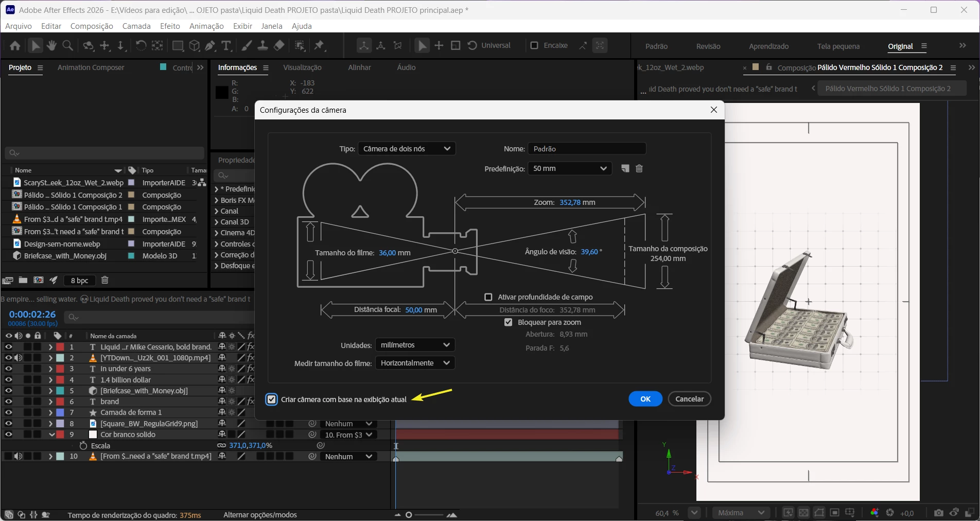
Task: Click the region of interest icon
Action: pos(834,513)
